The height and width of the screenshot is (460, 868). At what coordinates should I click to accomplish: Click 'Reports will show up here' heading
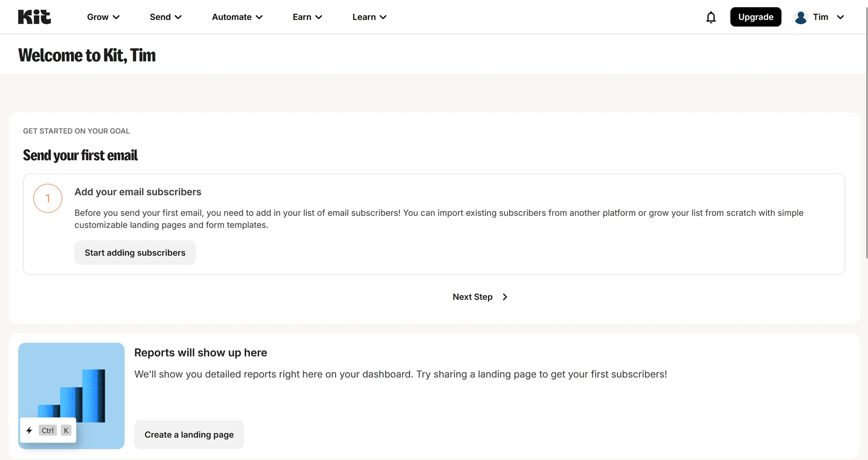(x=201, y=353)
